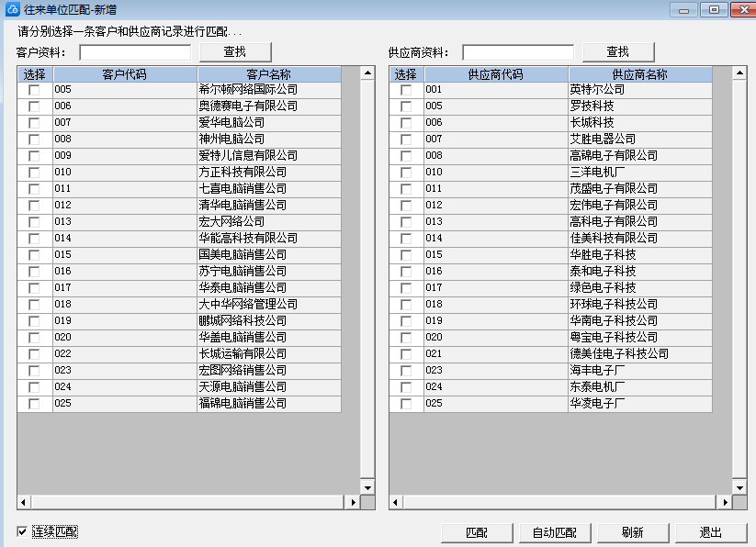
Task: Click the 匹配 button
Action: pos(477,532)
